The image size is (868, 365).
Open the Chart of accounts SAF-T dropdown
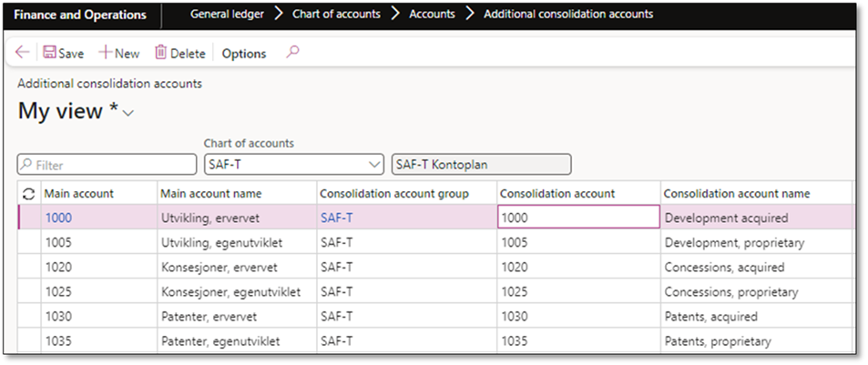pos(373,165)
